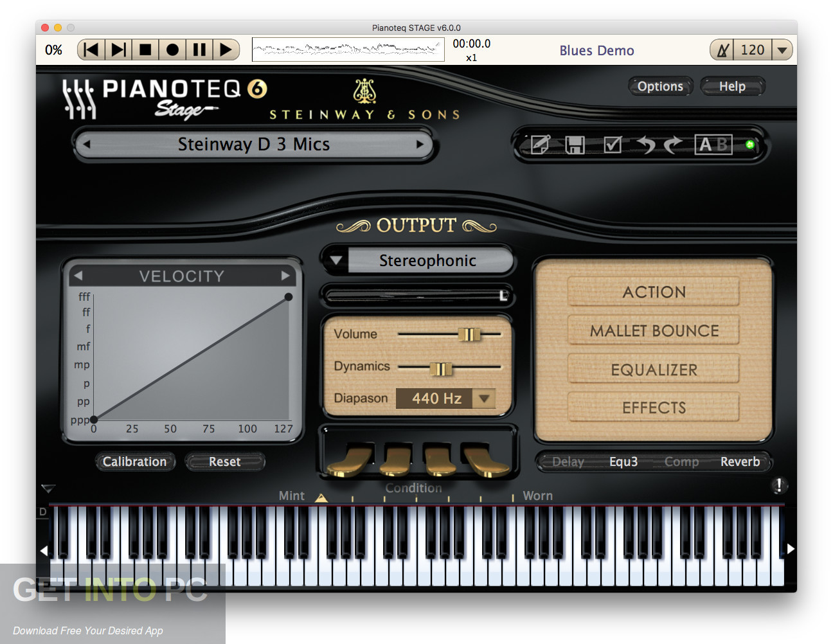Collapse interface with the small down triangle

click(48, 488)
